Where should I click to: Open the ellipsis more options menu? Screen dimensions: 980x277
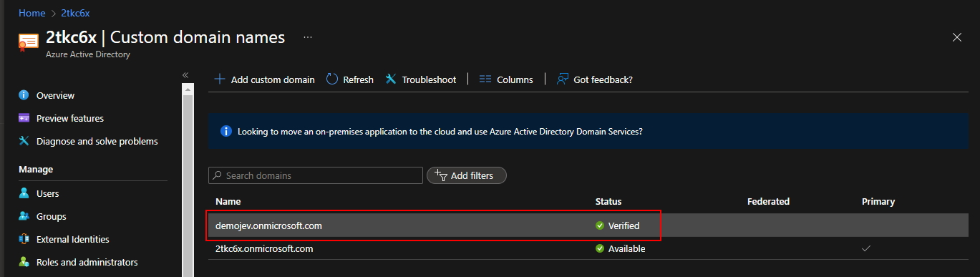tap(308, 37)
